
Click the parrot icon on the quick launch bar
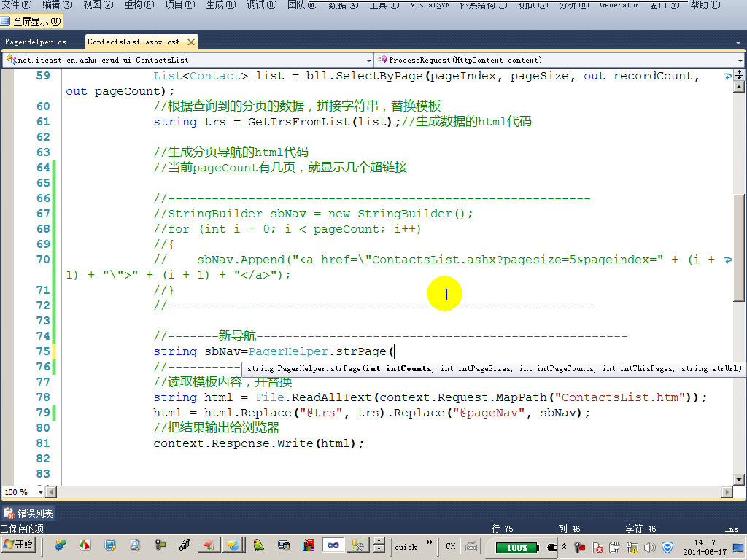[x=257, y=547]
